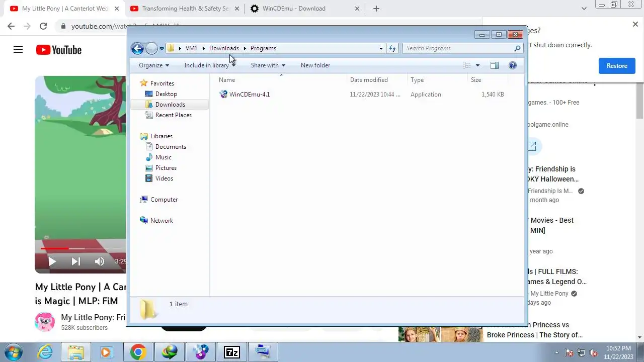Open the Share with menu
Image resolution: width=644 pixels, height=362 pixels.
point(268,65)
